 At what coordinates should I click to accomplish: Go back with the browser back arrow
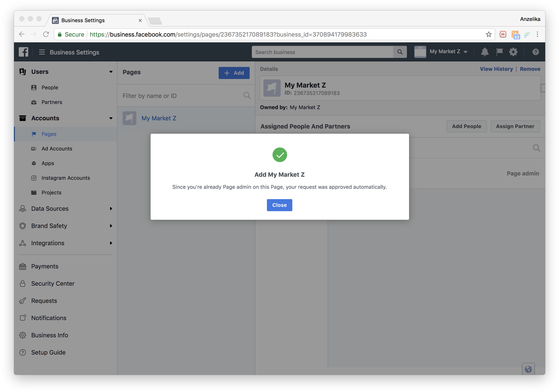pos(22,34)
